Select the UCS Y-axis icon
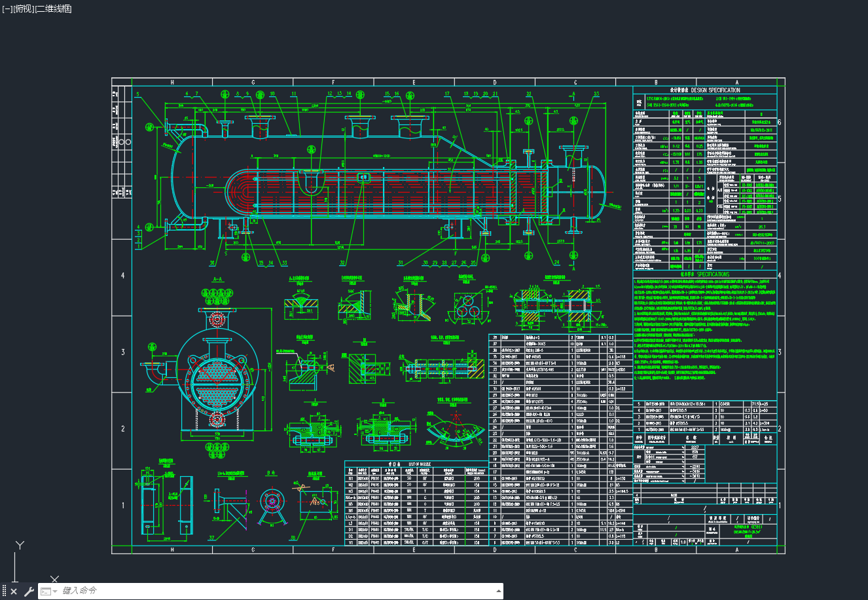Screen dimensions: 868x600 (20, 545)
